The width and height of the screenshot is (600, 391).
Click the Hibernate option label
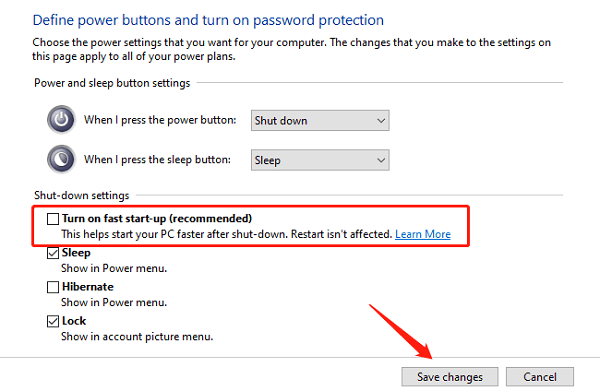tap(88, 287)
